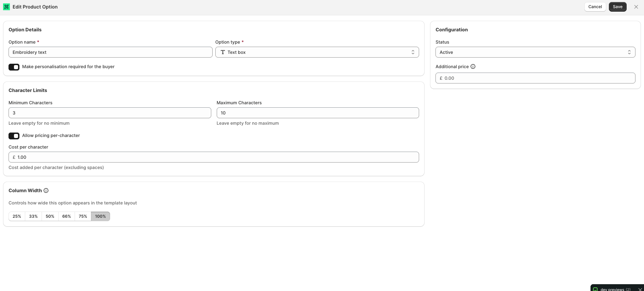Click the Cost per character label

[x=28, y=147]
